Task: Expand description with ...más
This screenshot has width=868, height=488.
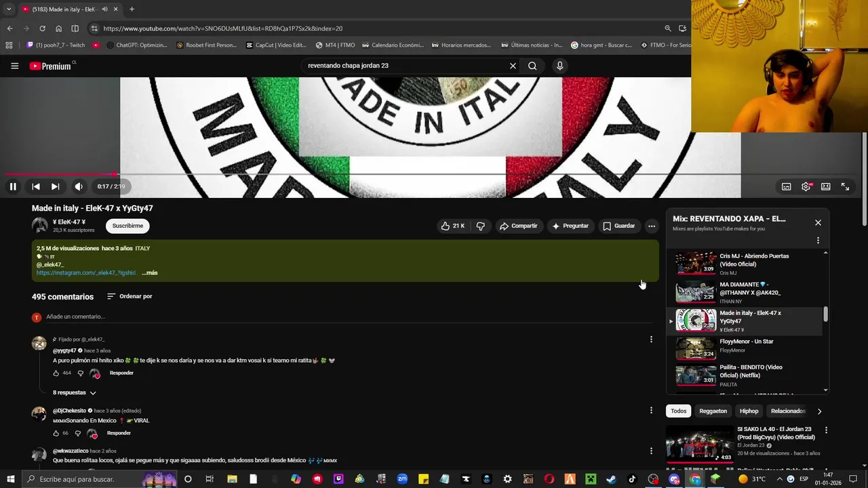Action: coord(150,272)
